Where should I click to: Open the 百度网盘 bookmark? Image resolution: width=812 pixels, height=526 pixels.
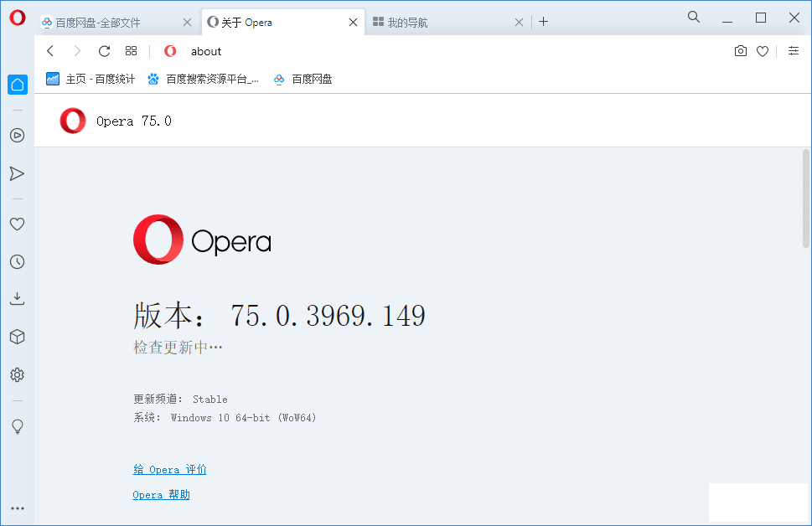coord(303,79)
